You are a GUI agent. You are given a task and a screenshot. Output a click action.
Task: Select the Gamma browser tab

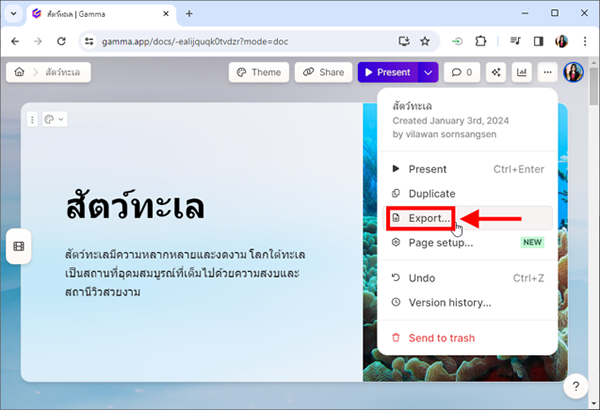coord(101,15)
